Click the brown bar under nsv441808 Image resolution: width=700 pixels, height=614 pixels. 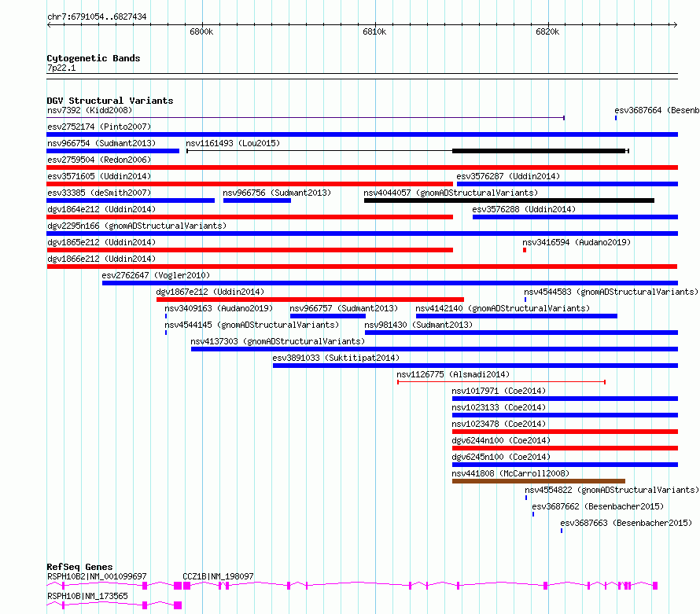tap(539, 481)
